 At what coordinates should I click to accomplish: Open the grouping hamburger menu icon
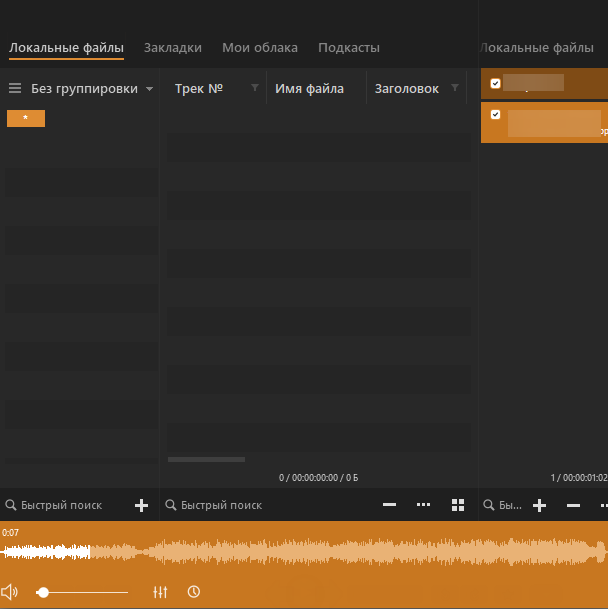pos(15,88)
